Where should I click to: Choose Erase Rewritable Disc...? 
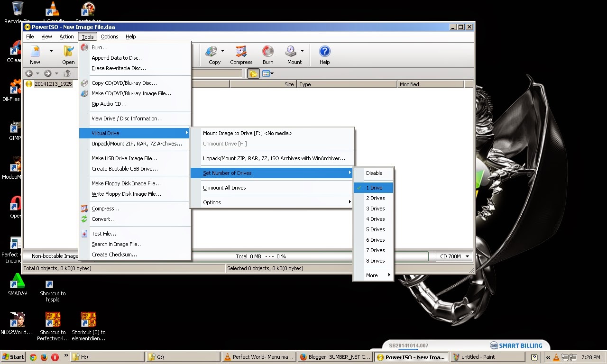[x=135, y=68]
